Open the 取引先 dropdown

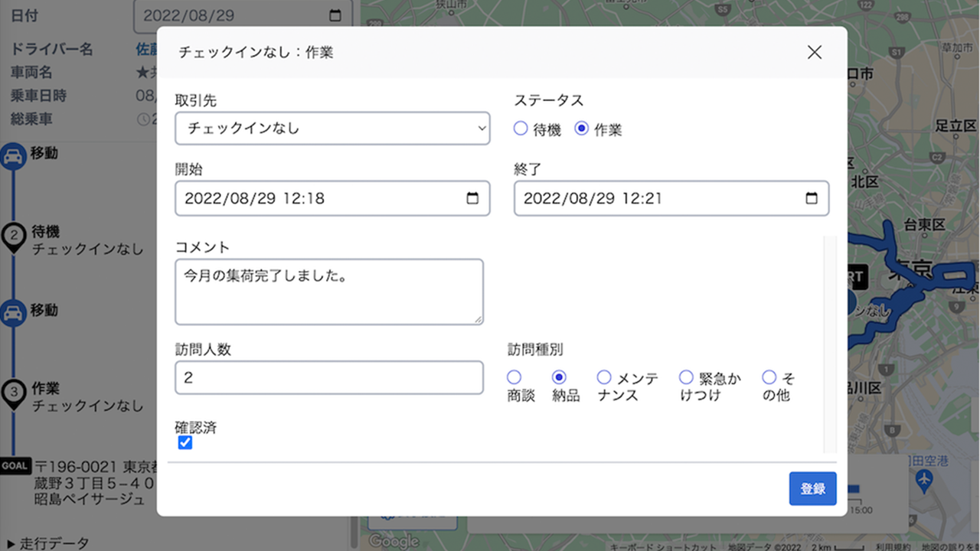click(x=332, y=129)
